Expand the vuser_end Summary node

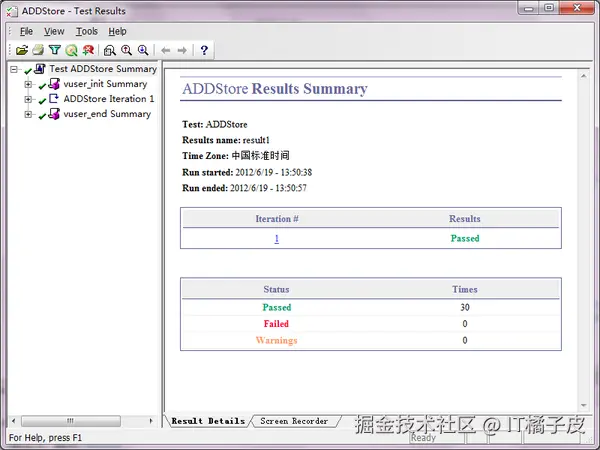(28, 114)
